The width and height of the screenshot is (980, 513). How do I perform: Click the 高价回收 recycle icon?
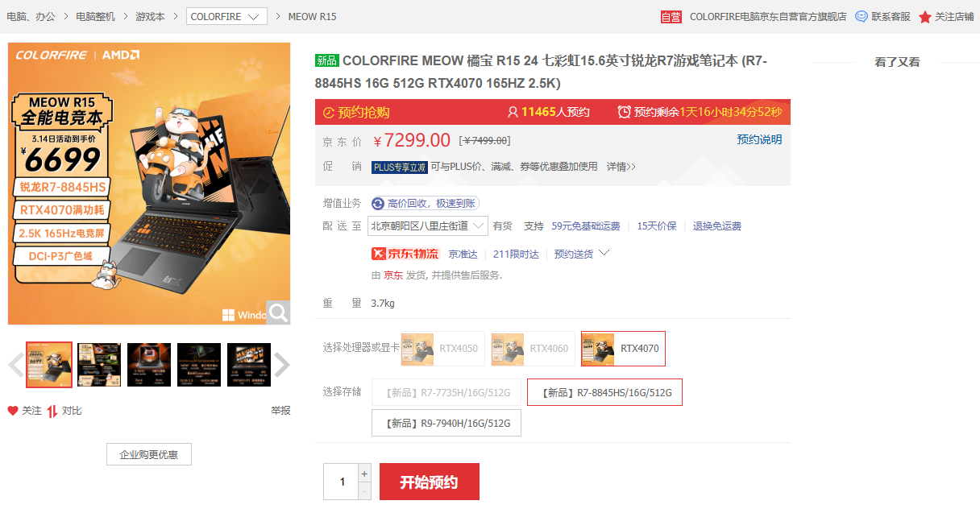click(378, 204)
